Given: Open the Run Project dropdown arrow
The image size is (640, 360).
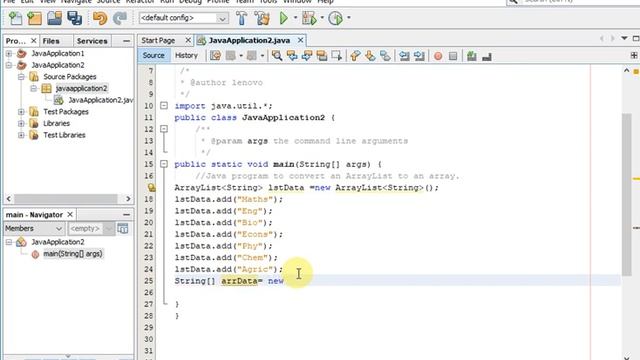Looking at the screenshot, I should tap(296, 18).
